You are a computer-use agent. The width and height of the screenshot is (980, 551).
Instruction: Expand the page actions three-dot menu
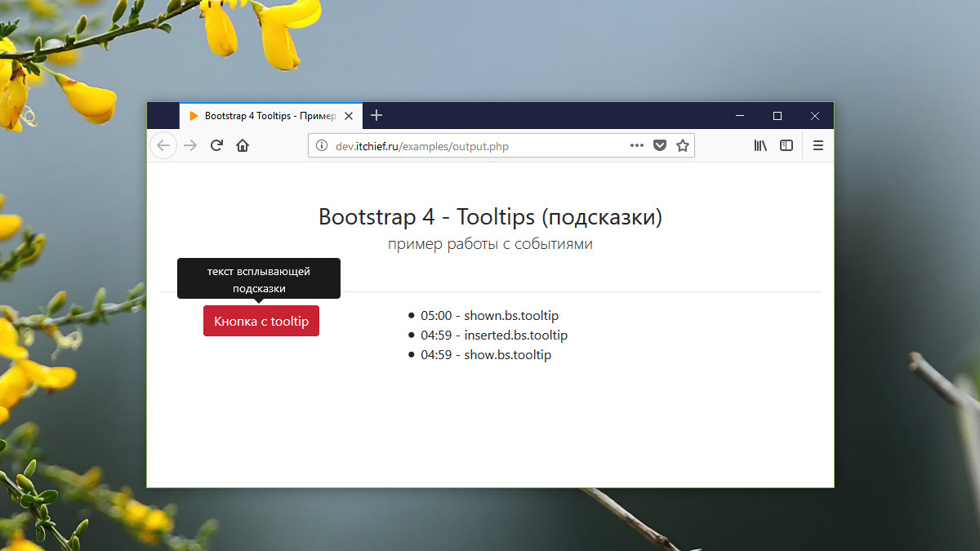click(x=637, y=145)
